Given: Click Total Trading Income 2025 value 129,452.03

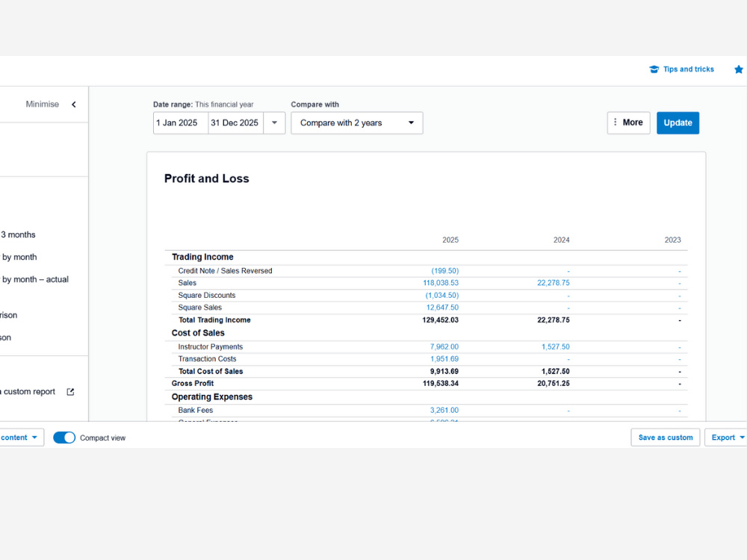Looking at the screenshot, I should click(440, 320).
